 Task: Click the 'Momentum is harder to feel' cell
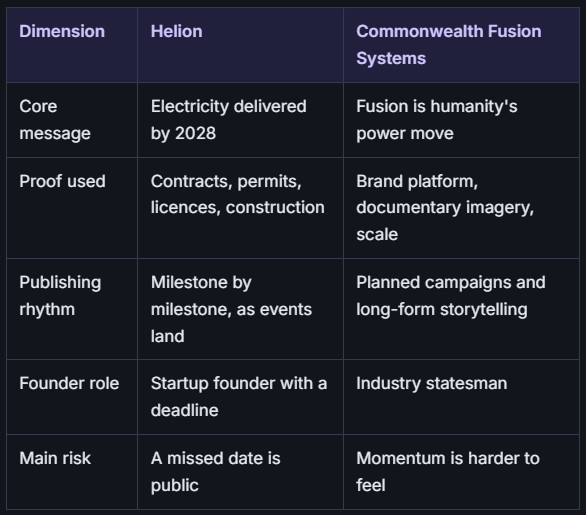pyautogui.click(x=461, y=472)
